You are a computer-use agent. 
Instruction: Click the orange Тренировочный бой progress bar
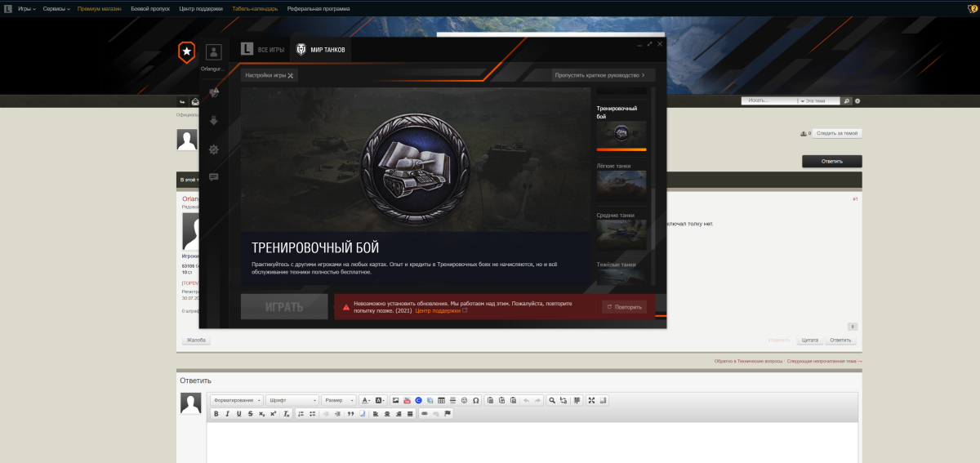pyautogui.click(x=621, y=149)
